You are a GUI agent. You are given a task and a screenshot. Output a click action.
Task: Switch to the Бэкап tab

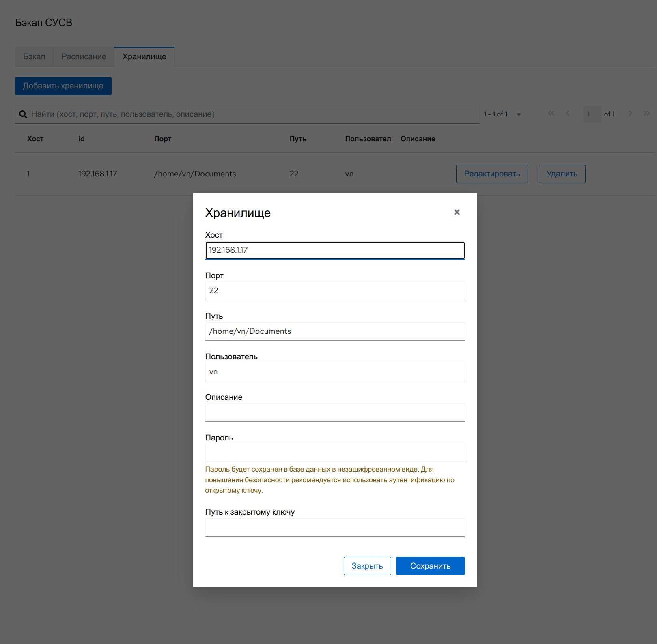coord(34,57)
